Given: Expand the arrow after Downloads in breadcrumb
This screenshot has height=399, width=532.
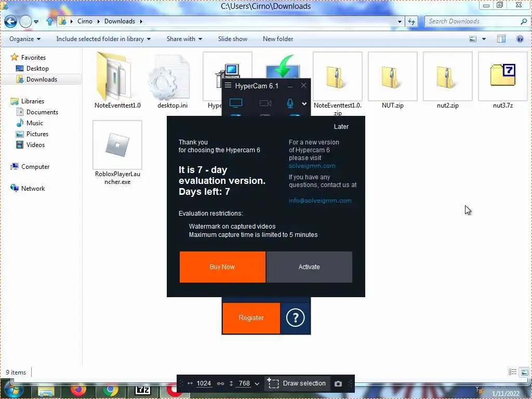Looking at the screenshot, I should click(x=141, y=21).
